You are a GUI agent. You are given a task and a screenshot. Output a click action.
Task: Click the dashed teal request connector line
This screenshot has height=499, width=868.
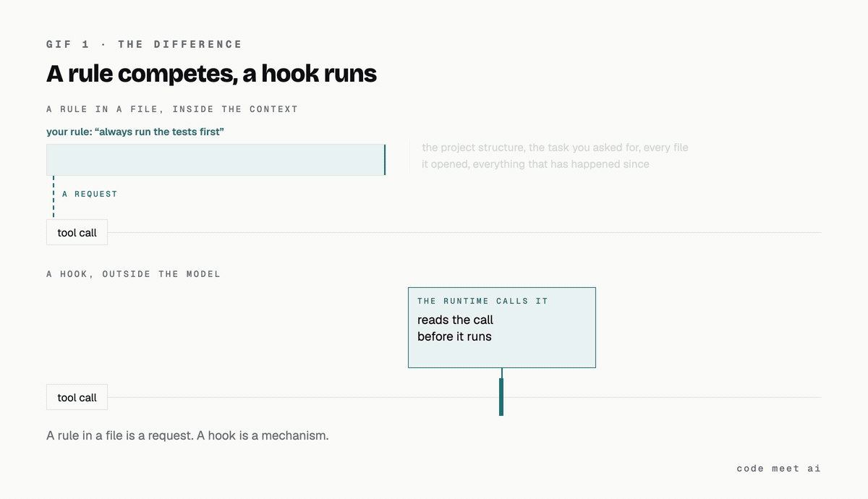tap(54, 197)
